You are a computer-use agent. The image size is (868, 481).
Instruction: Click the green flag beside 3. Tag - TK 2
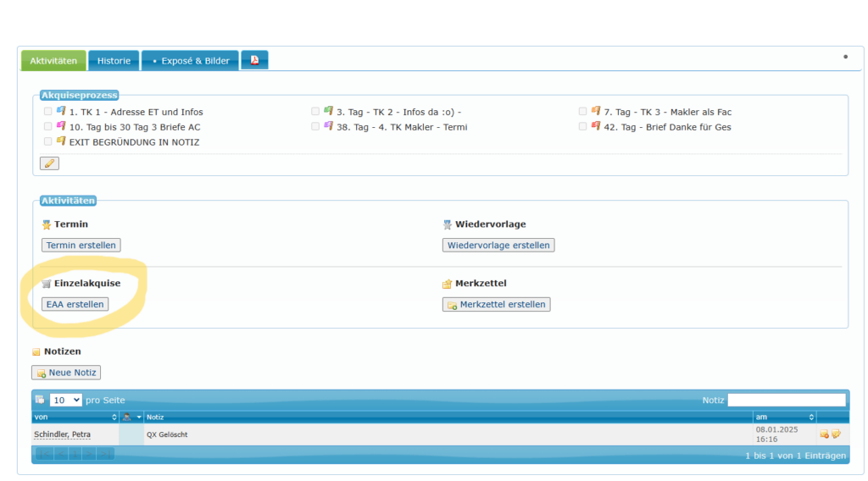[328, 111]
